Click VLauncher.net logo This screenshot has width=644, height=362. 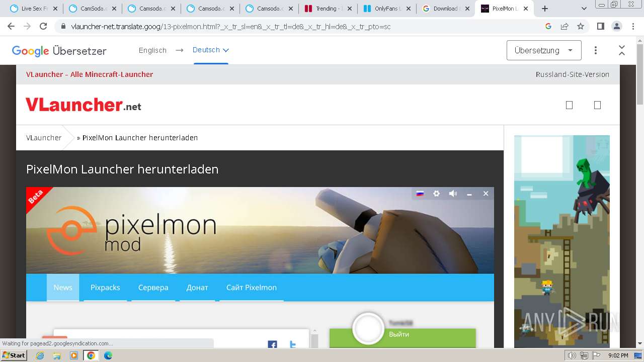click(x=84, y=105)
